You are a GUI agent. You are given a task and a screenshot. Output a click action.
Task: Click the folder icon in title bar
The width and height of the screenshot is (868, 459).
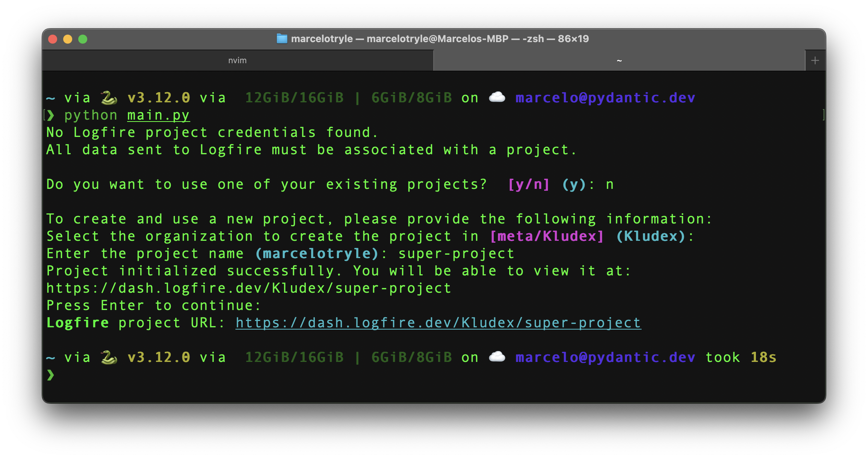282,39
